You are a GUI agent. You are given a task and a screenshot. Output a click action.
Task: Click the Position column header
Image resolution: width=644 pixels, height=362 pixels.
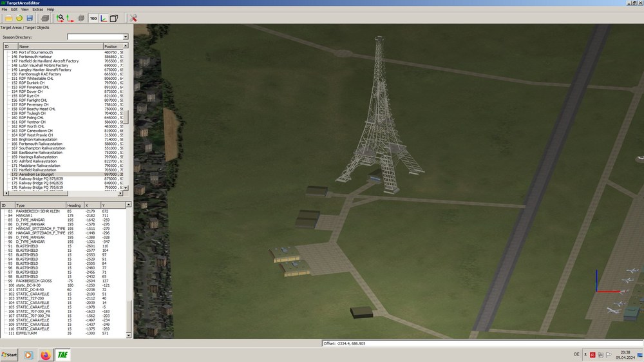click(113, 46)
